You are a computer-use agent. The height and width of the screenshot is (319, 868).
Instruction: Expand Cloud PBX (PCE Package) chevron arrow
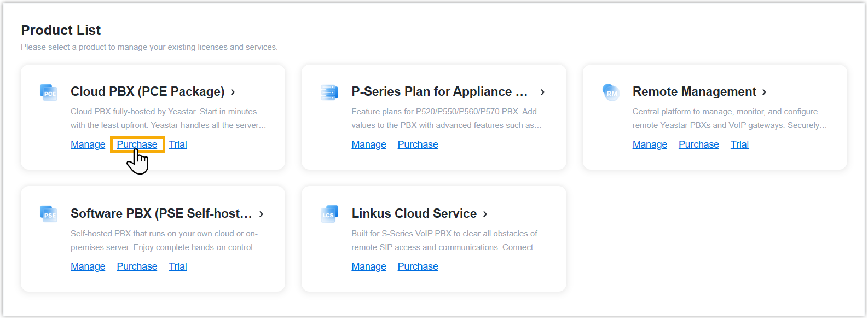click(x=233, y=92)
